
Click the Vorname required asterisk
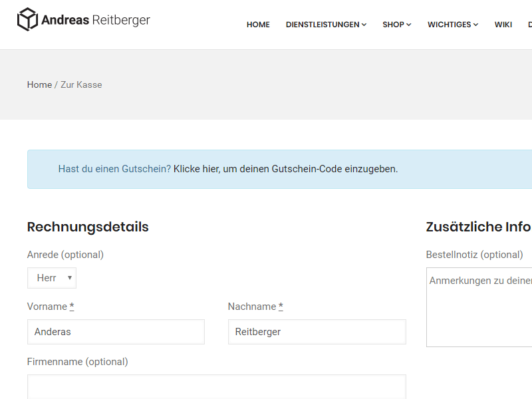[x=72, y=306]
